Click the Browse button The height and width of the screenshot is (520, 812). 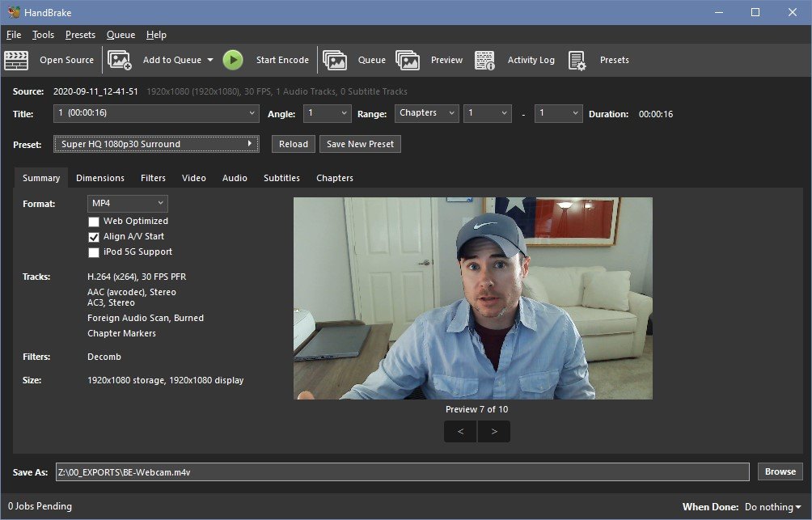[x=780, y=471]
